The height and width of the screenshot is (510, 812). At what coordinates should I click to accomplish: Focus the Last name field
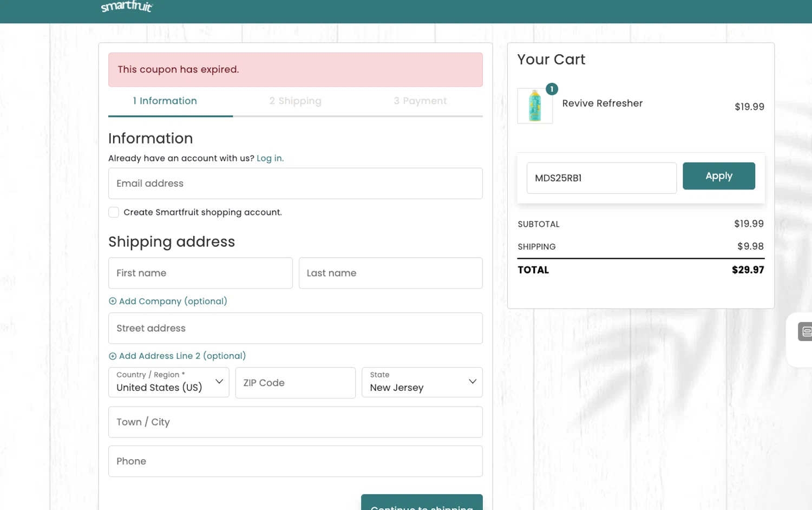point(391,273)
